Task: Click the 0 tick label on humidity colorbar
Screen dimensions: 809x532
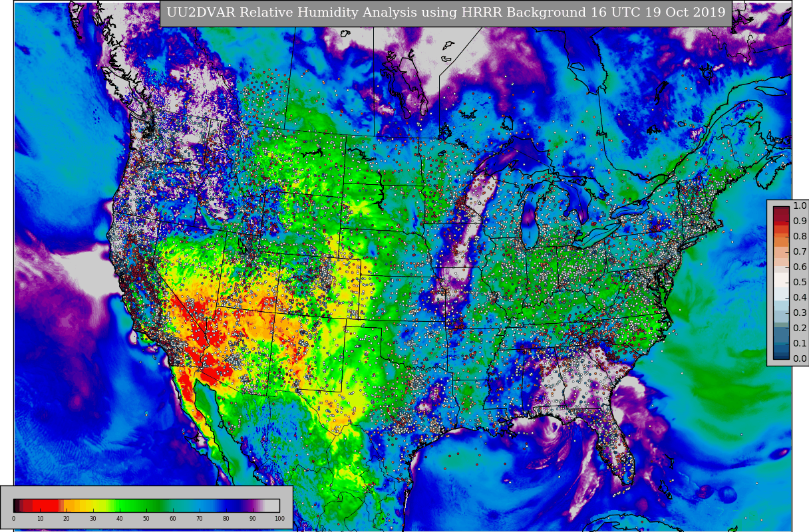Action: (x=13, y=519)
